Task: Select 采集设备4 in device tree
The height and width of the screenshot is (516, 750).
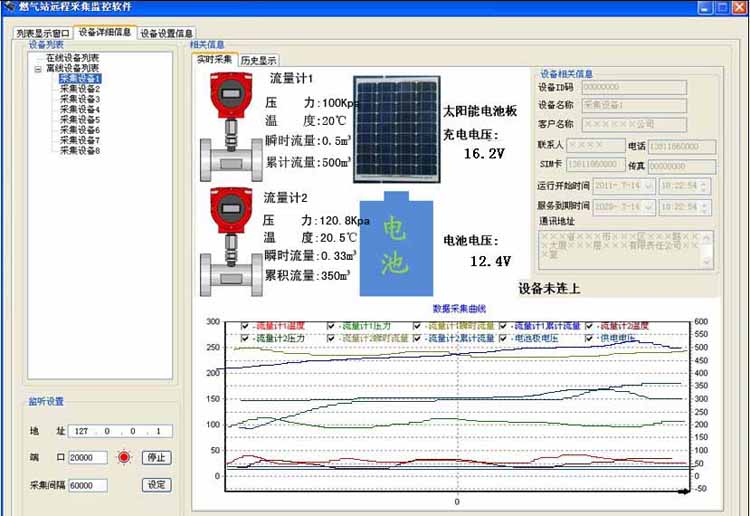Action: (80, 110)
